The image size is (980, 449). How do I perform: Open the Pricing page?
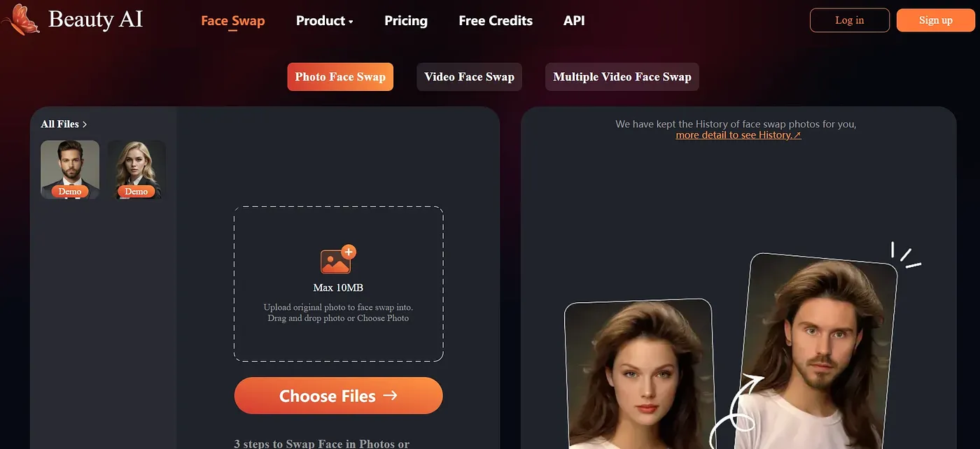coord(406,21)
